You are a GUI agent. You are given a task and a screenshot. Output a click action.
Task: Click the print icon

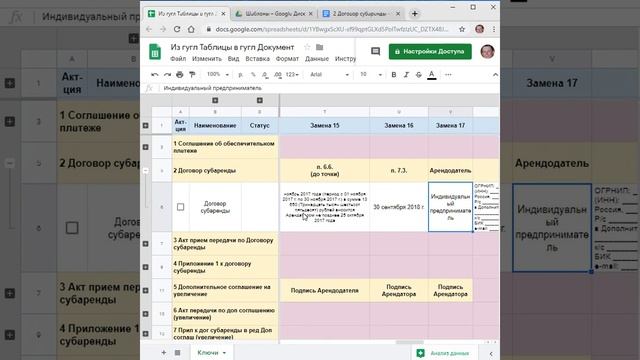(180, 75)
